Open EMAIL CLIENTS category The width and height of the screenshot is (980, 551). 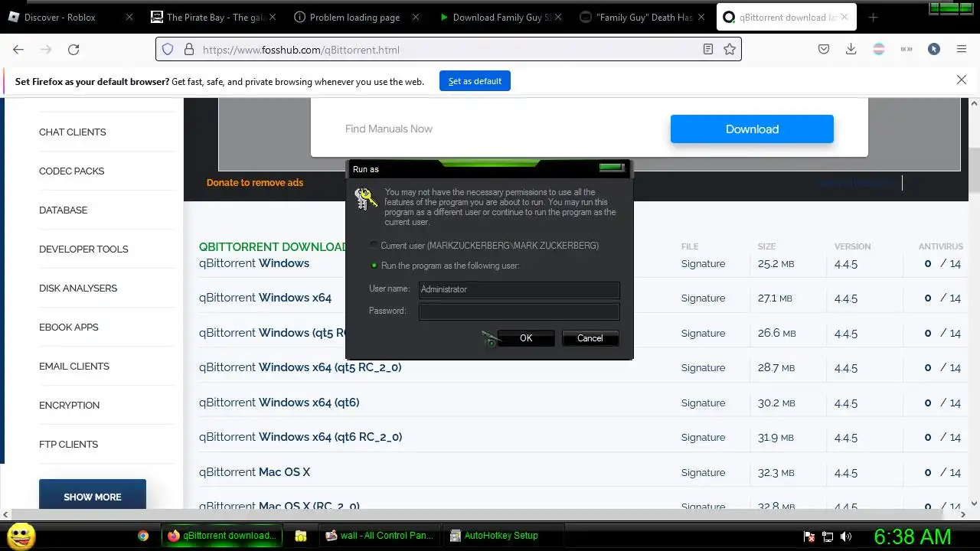coord(74,366)
